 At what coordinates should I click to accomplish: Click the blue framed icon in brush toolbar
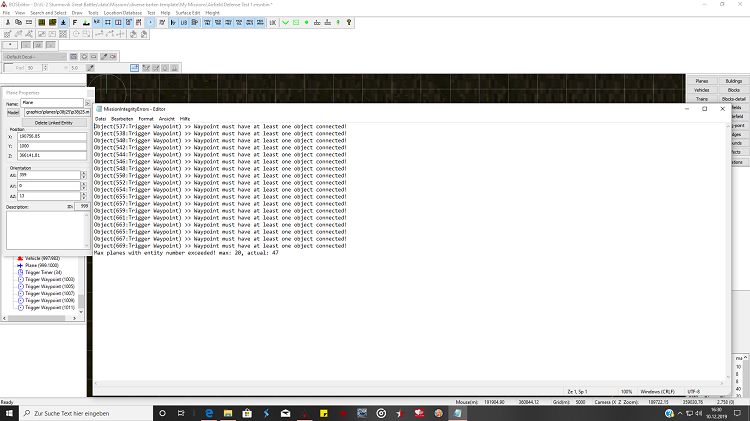tap(134, 68)
